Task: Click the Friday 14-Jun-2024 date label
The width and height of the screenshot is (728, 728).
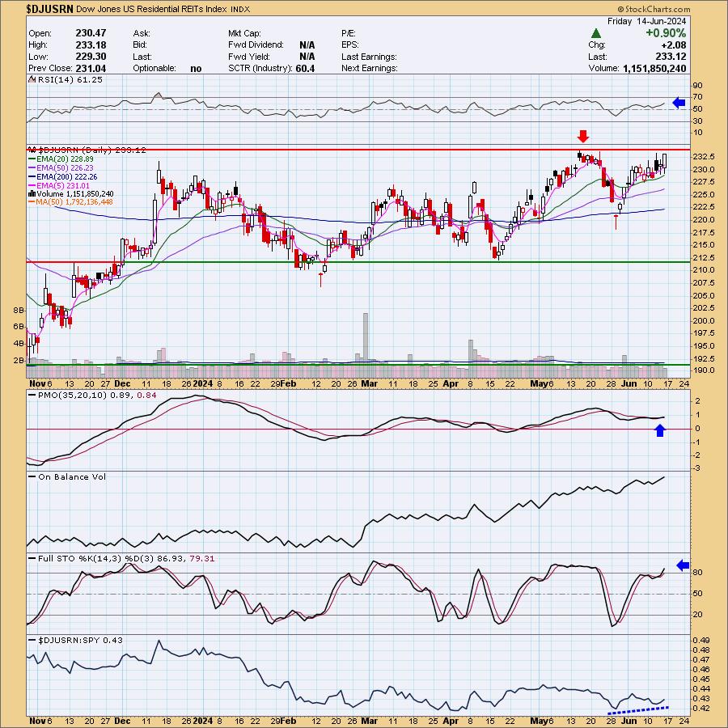Action: (646, 21)
